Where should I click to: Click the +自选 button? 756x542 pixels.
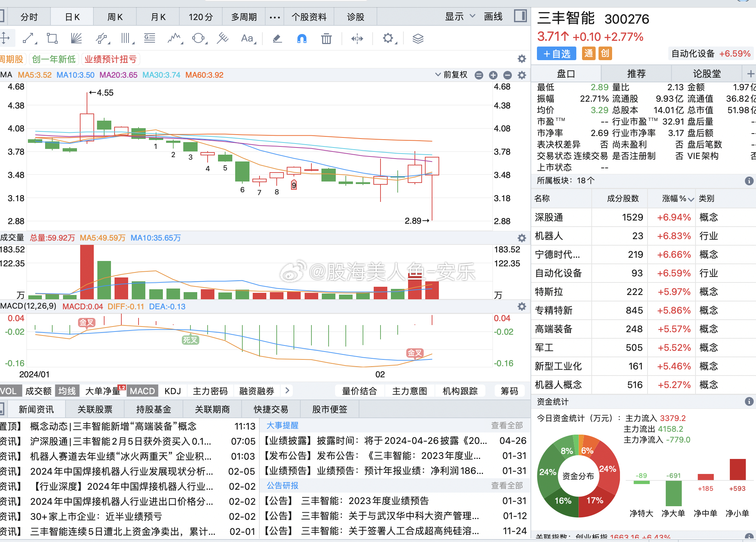557,54
